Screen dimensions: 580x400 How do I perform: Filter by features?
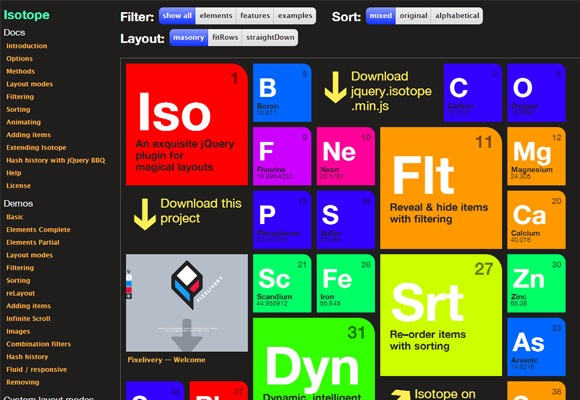255,16
